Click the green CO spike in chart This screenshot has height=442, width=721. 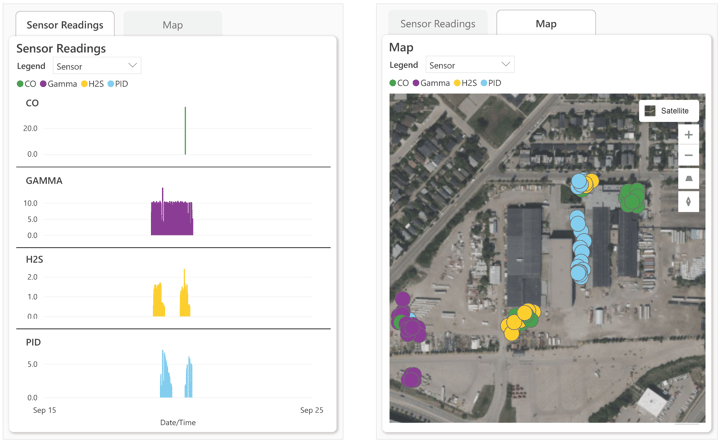coord(185,131)
